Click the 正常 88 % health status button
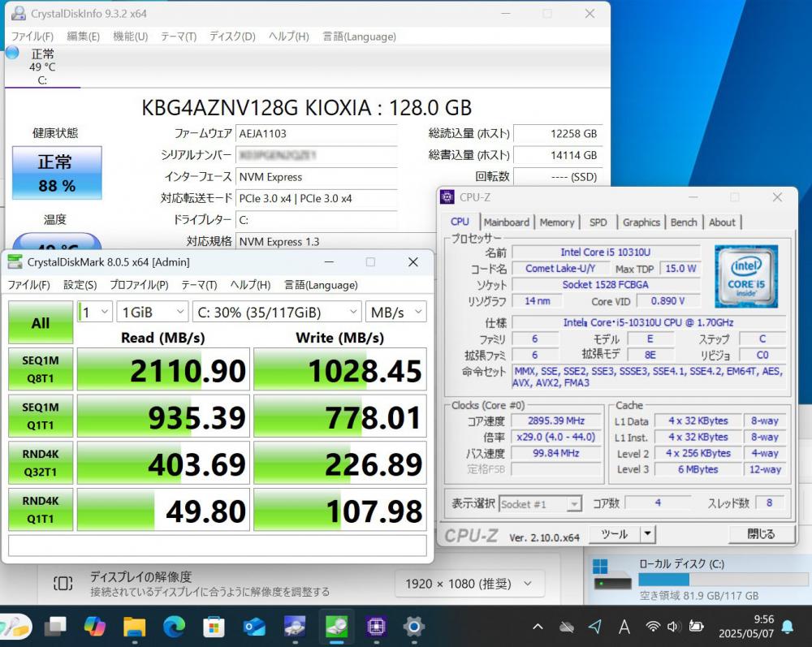Screen dimensions: 812x647 pos(57,173)
